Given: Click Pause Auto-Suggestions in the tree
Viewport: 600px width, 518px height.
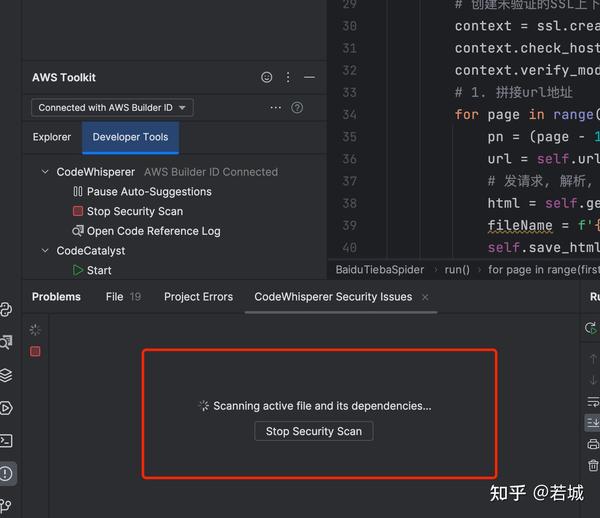Looking at the screenshot, I should [x=149, y=192].
